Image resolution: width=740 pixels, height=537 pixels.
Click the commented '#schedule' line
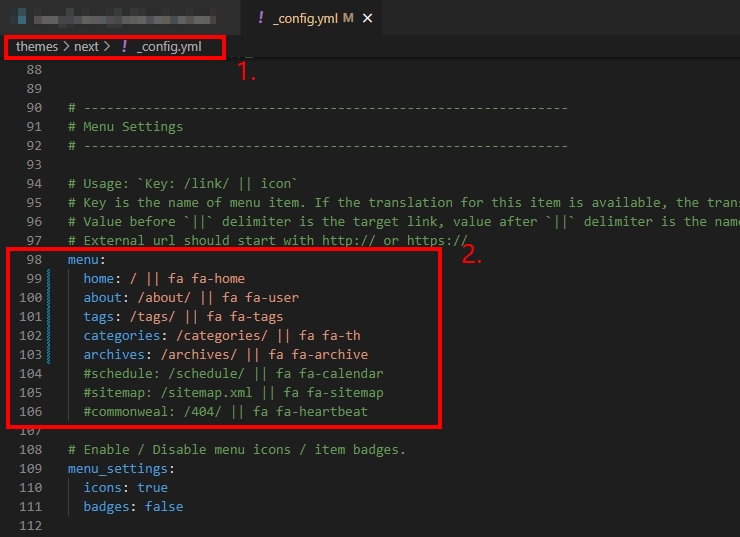(233, 373)
